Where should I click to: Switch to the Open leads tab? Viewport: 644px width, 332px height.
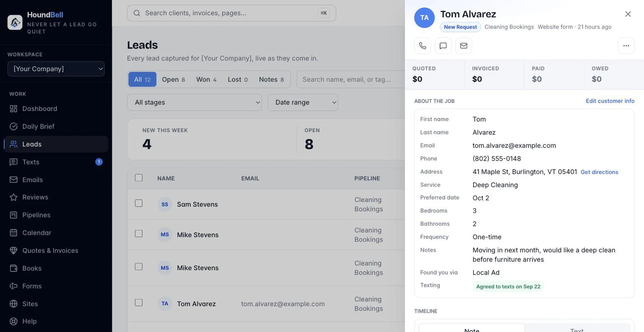click(x=173, y=79)
